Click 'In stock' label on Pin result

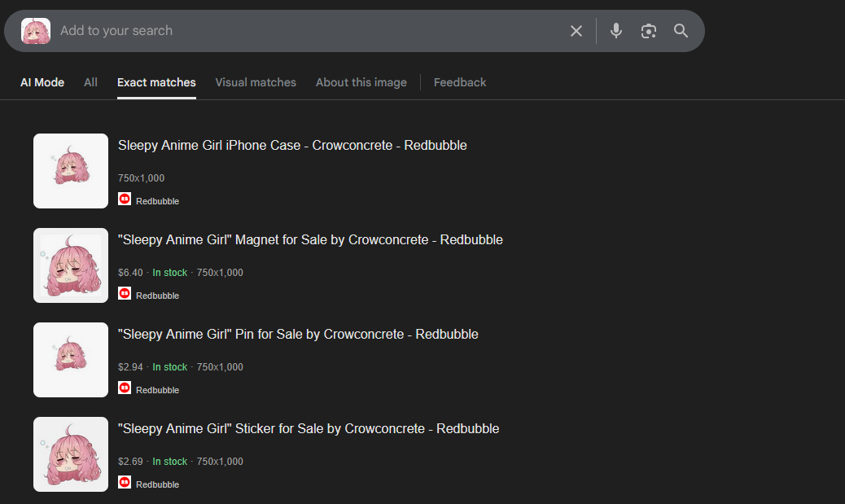point(170,367)
